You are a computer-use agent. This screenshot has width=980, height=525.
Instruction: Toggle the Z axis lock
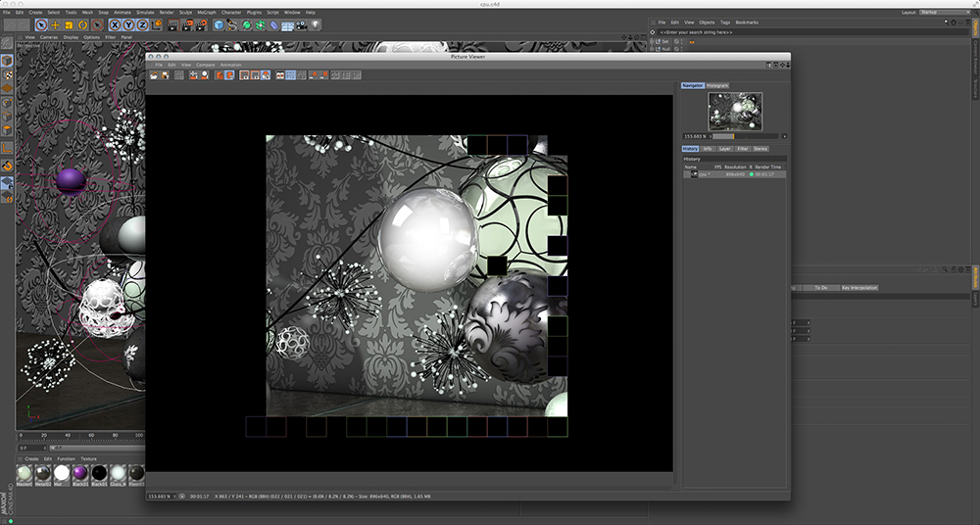tap(143, 24)
